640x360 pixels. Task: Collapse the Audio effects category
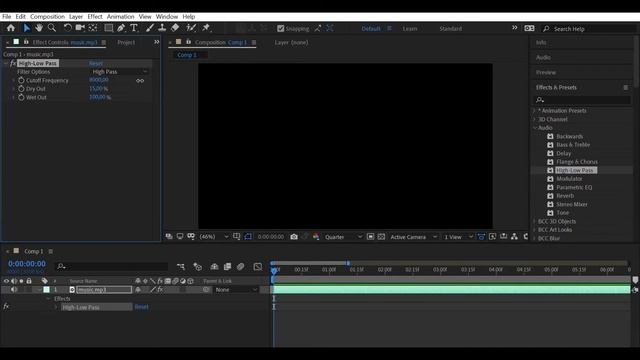534,128
